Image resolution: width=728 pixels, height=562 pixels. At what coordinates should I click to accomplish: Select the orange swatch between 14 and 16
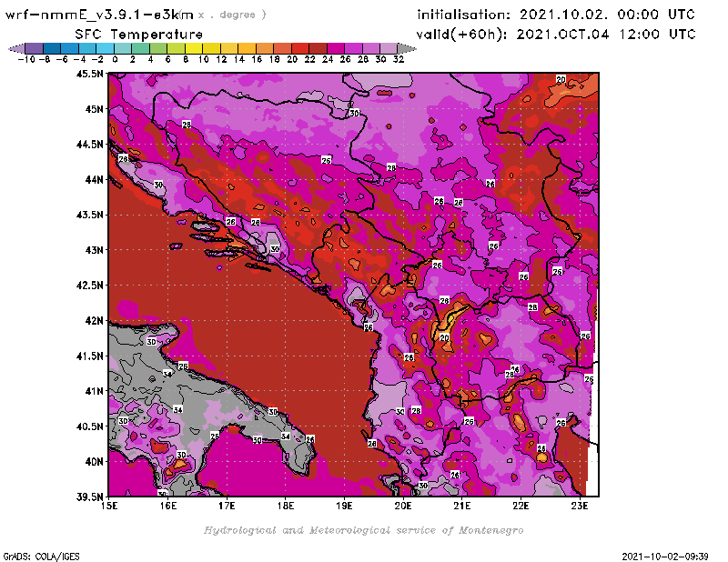click(246, 48)
